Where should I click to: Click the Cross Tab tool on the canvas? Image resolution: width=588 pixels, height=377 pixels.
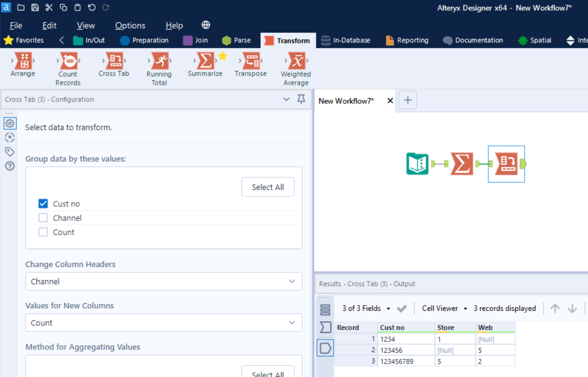coord(506,163)
